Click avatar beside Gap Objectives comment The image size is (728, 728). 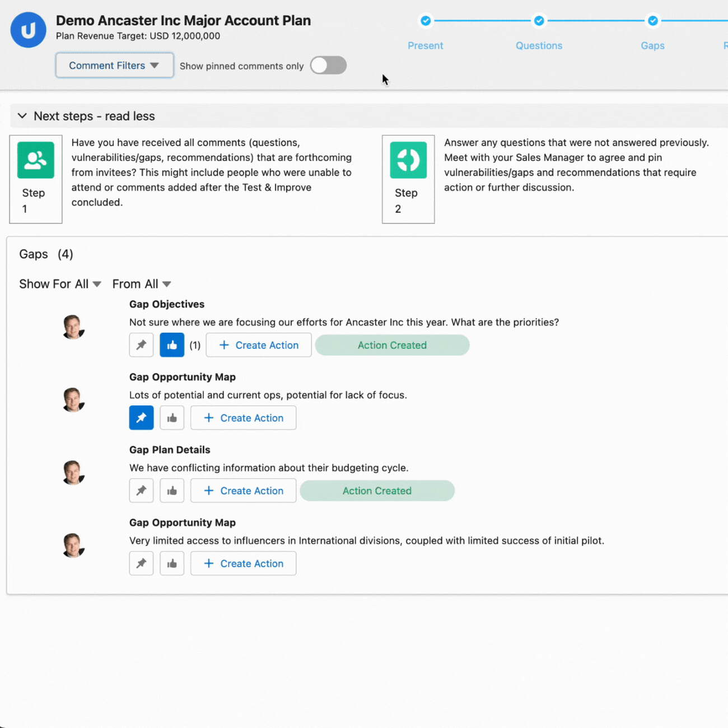(x=73, y=327)
